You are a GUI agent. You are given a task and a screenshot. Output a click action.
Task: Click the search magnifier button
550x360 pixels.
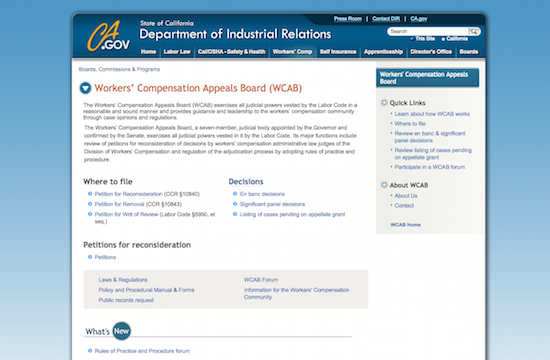[x=474, y=31]
